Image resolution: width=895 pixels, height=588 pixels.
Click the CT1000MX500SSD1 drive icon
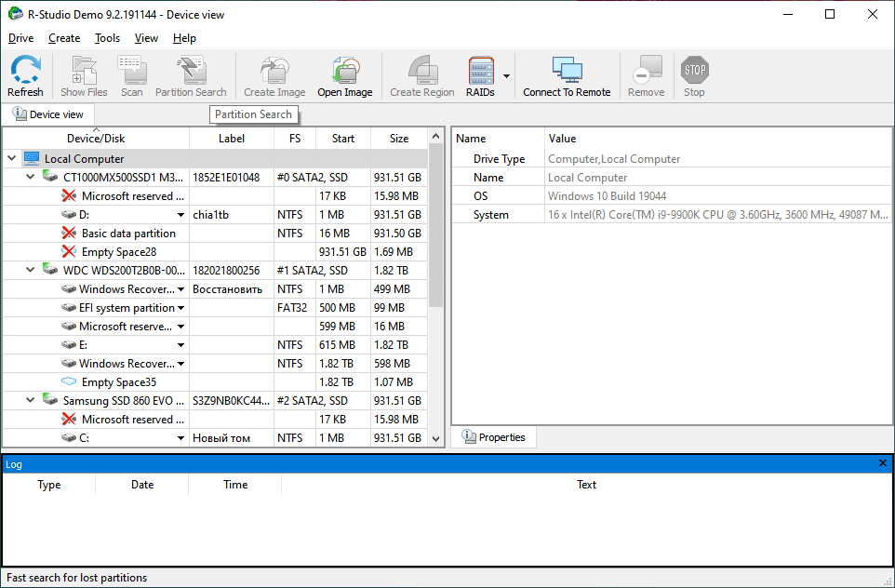[x=50, y=177]
